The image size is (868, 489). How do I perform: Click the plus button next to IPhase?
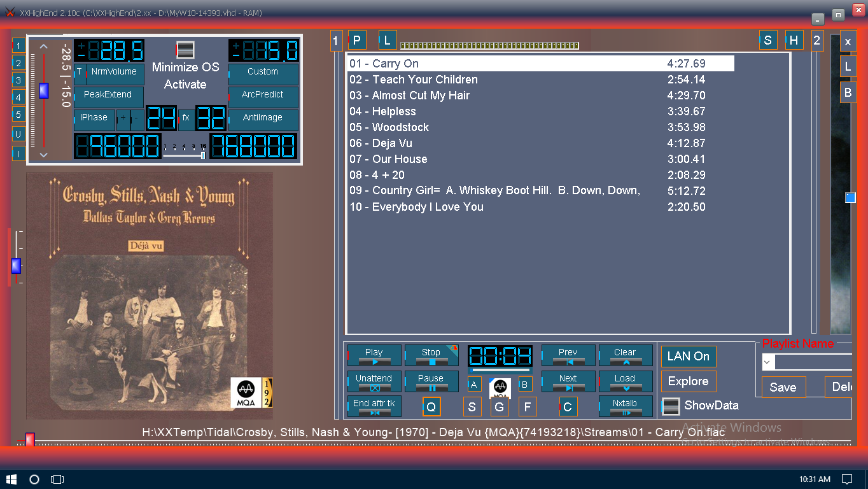[x=123, y=120]
